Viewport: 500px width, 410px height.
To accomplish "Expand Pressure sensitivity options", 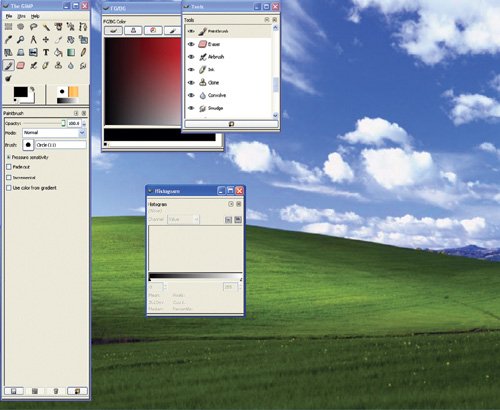I will pyautogui.click(x=9, y=157).
